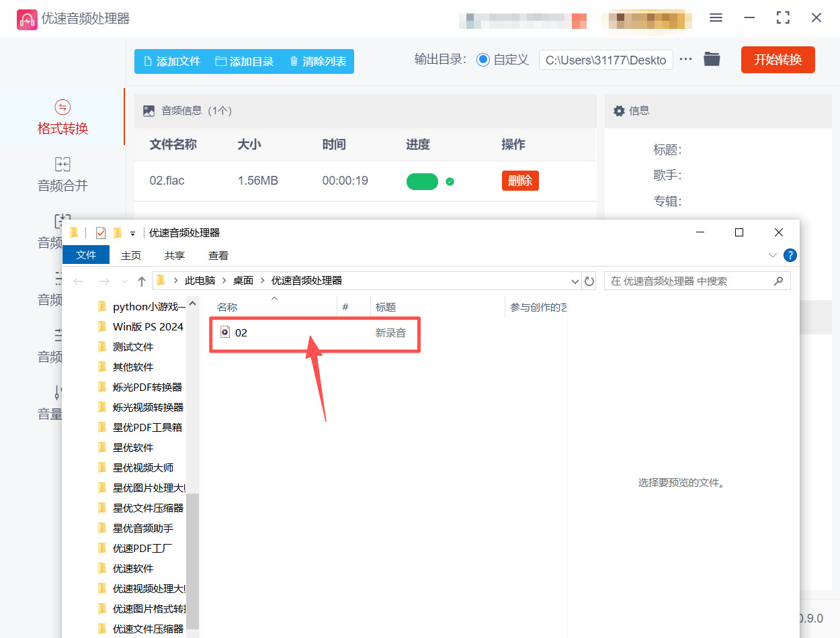Select the 自定义 output directory radio button
This screenshot has width=840, height=638.
click(482, 59)
